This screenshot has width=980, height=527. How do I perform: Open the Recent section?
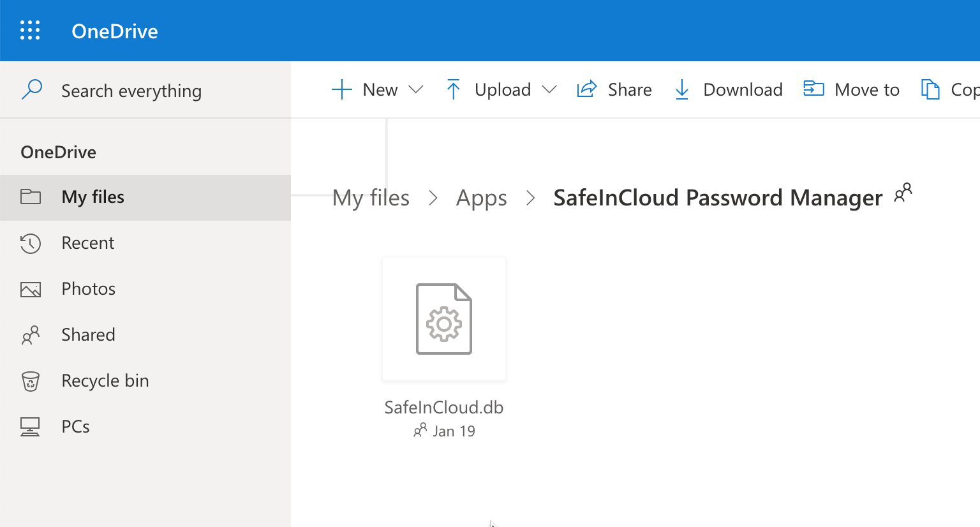(87, 243)
